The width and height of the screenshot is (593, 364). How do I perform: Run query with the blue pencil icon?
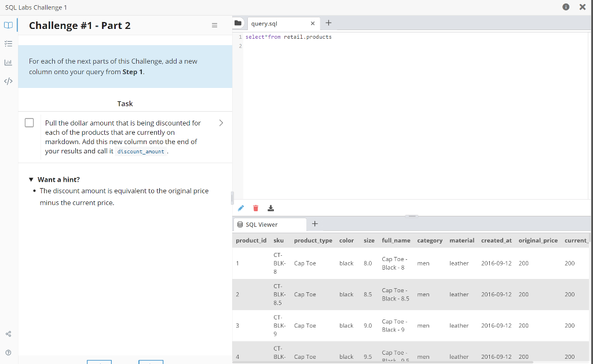pyautogui.click(x=241, y=208)
